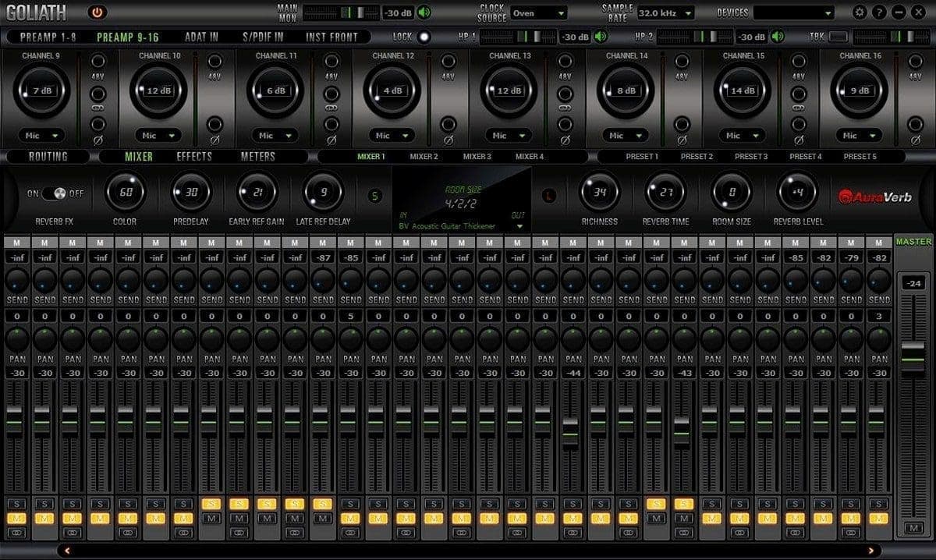Screen dimensions: 936x560
Task: Mute the HP 1 speaker icon
Action: pyautogui.click(x=601, y=37)
